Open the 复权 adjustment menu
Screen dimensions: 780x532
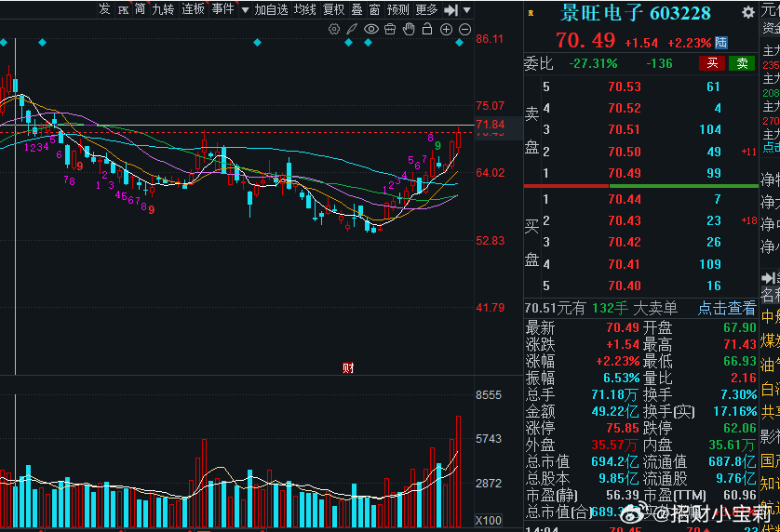point(334,9)
